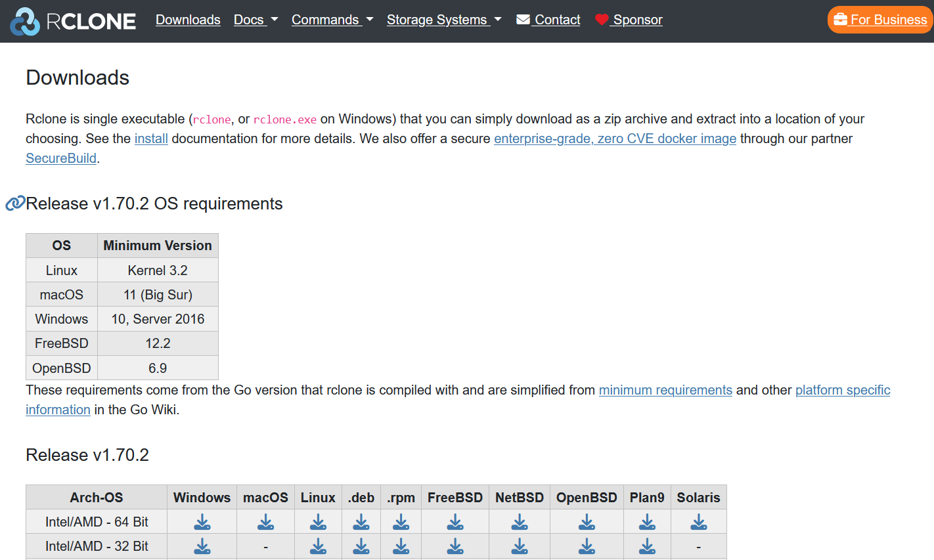Click the Arch-OS column header
The image size is (934, 560).
97,498
